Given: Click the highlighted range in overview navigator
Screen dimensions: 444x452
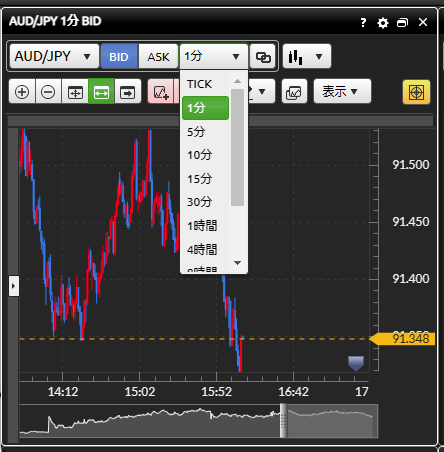Looking at the screenshot, I should click(332, 421).
